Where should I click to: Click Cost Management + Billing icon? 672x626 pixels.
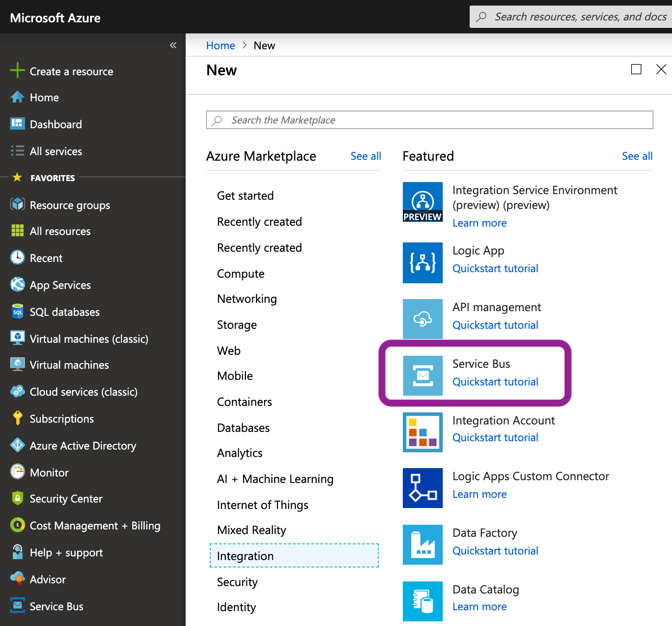coord(17,525)
